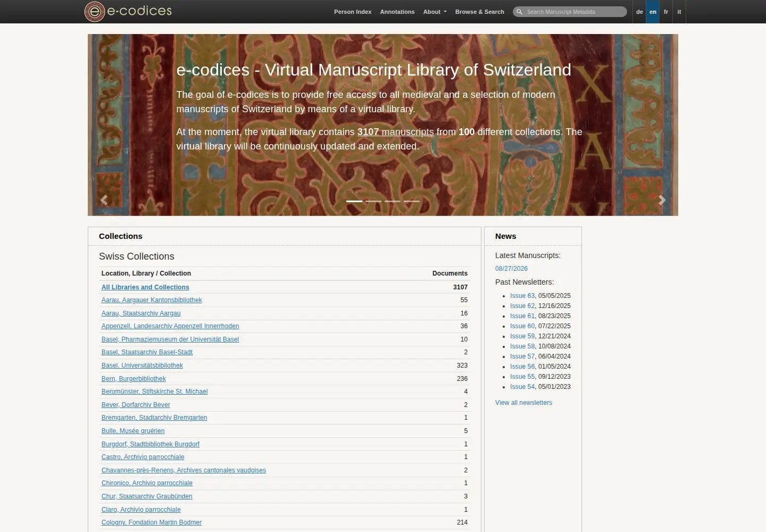Image resolution: width=766 pixels, height=532 pixels.
Task: Open newsletter Issue 60
Action: point(522,326)
